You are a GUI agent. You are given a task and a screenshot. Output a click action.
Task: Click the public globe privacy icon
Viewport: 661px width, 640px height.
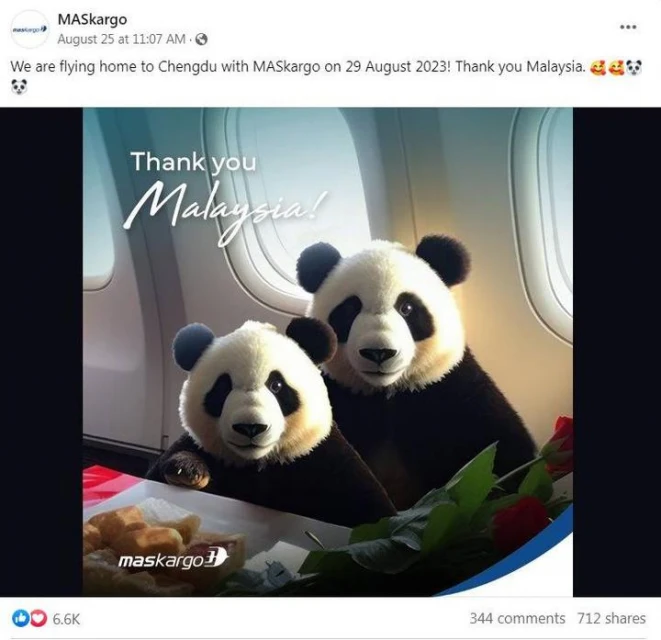point(202,39)
